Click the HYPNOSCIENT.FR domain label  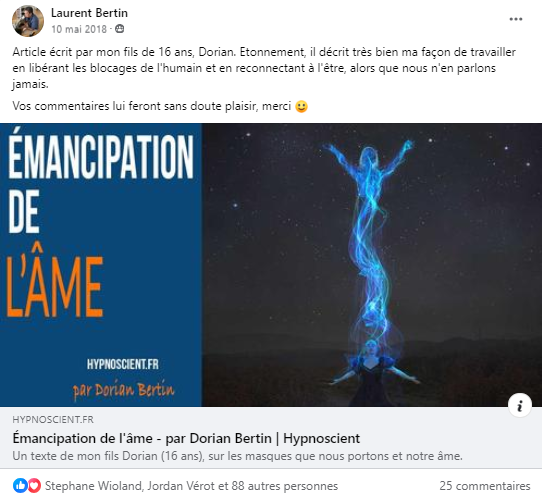[53, 420]
